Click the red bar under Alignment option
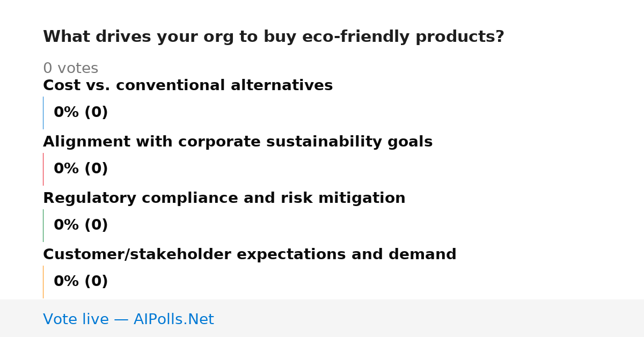 point(43,169)
